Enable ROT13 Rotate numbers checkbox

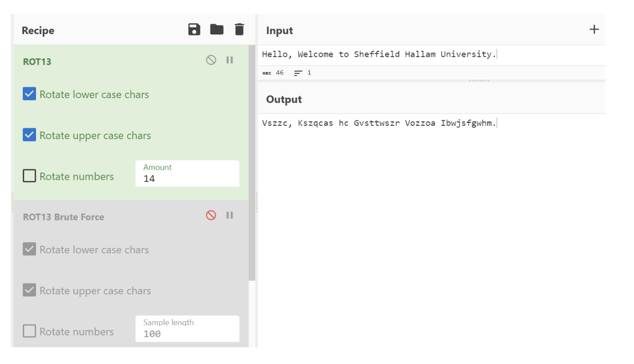30,176
